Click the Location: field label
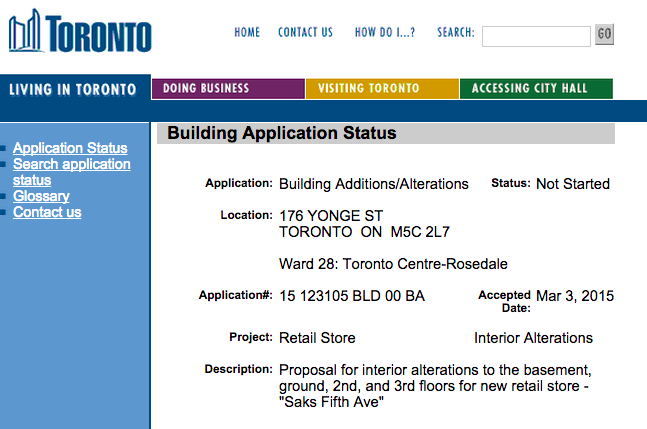Viewport: 647px width, 429px height. [x=246, y=215]
